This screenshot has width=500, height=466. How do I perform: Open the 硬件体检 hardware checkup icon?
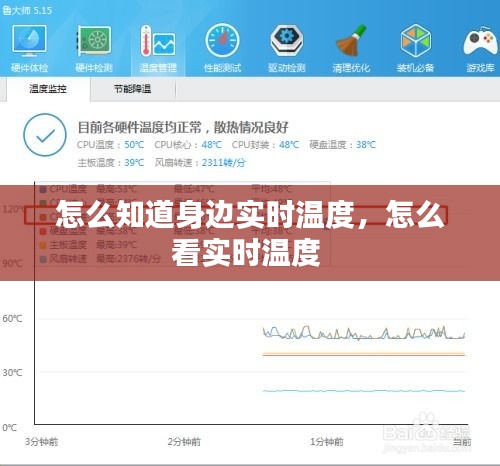[29, 41]
